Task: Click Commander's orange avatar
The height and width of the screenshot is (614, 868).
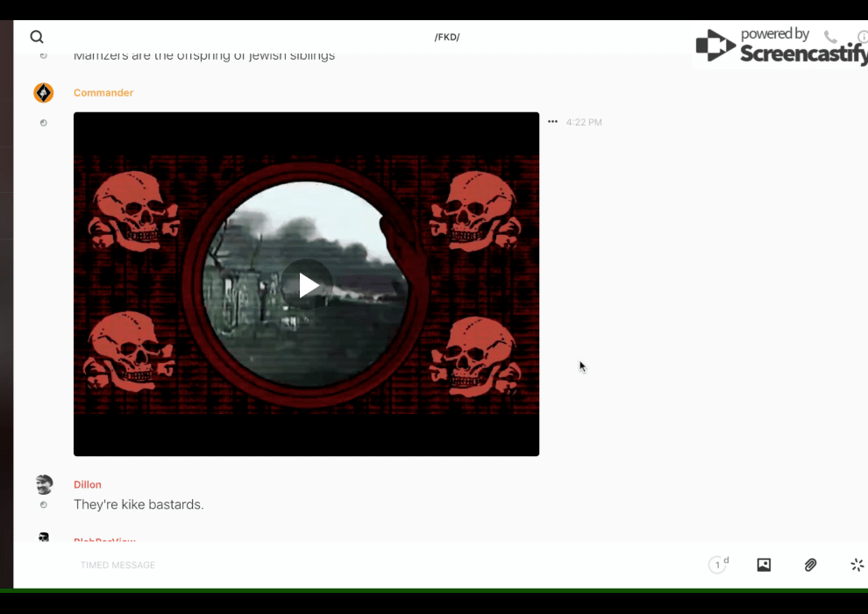Action: (x=43, y=93)
